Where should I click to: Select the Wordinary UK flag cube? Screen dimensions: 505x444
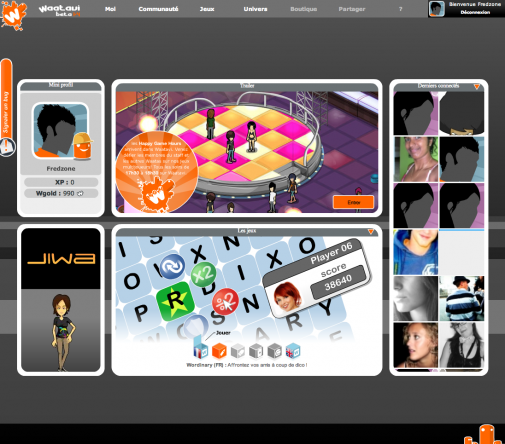pos(293,351)
